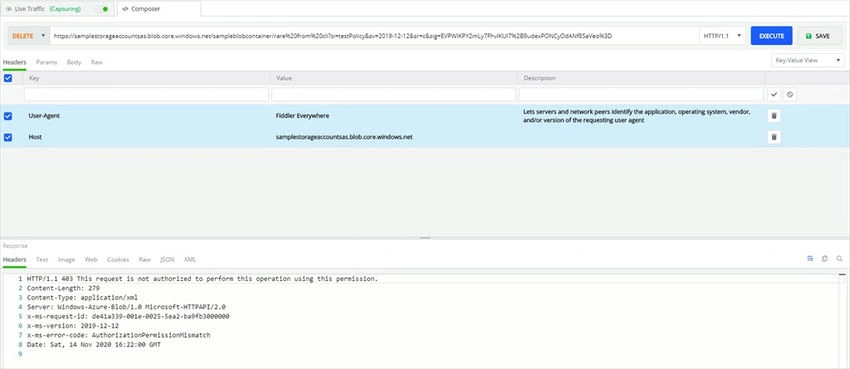Screen dimensions: 850x369
Task: Click the 'Content-Type: application/xml' line
Action: click(82, 297)
